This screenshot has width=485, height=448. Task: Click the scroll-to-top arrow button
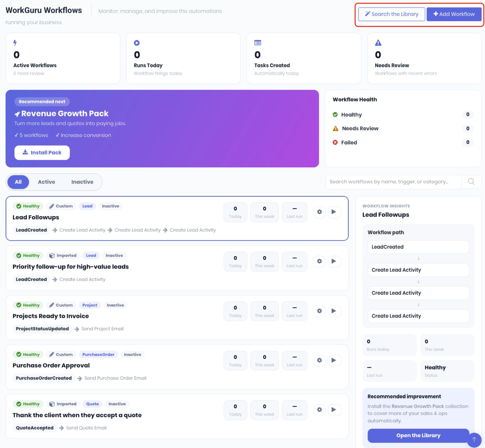click(474, 440)
